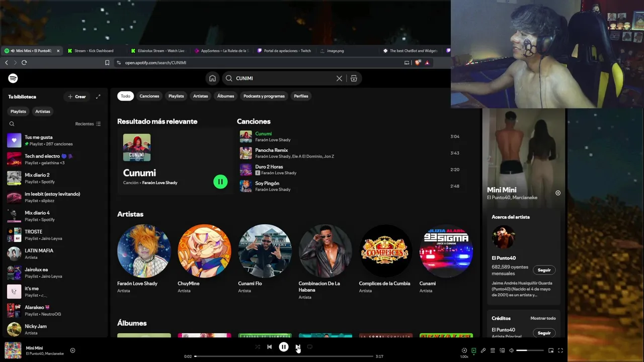Filter by Podcasts y programas
Screen dimensions: 644x362
pos(264,96)
